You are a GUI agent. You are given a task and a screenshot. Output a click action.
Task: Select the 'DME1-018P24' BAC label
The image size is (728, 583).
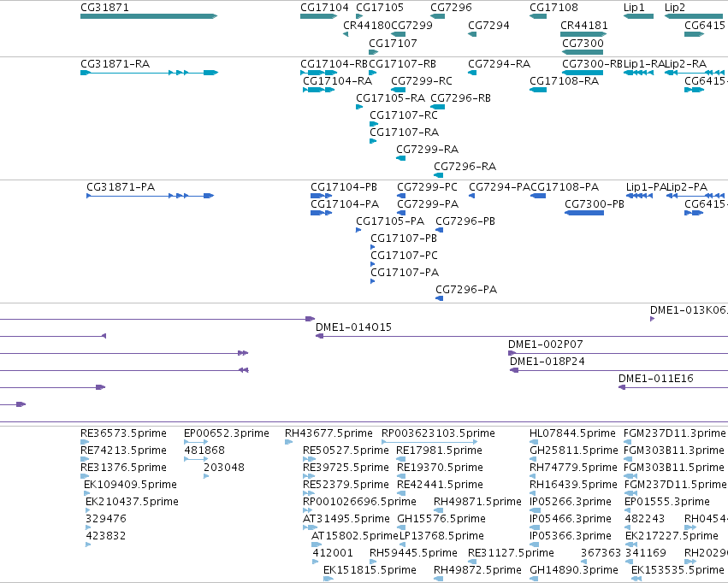tap(547, 362)
